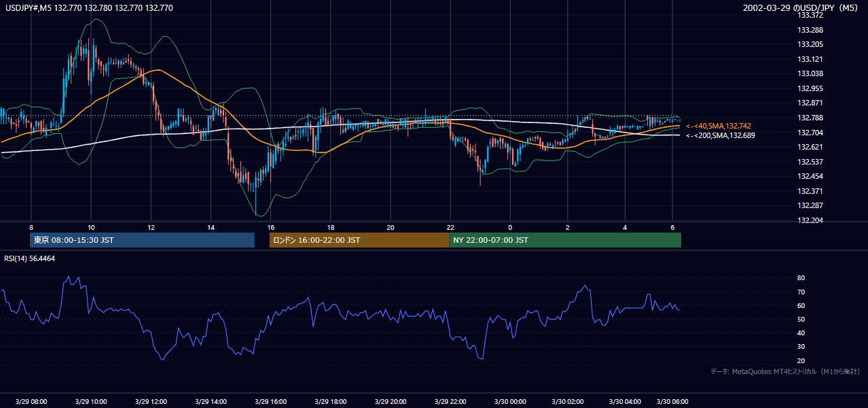Image resolution: width=868 pixels, height=408 pixels.
Task: Click the MetaQuotes MT4 data source note
Action: tap(785, 371)
